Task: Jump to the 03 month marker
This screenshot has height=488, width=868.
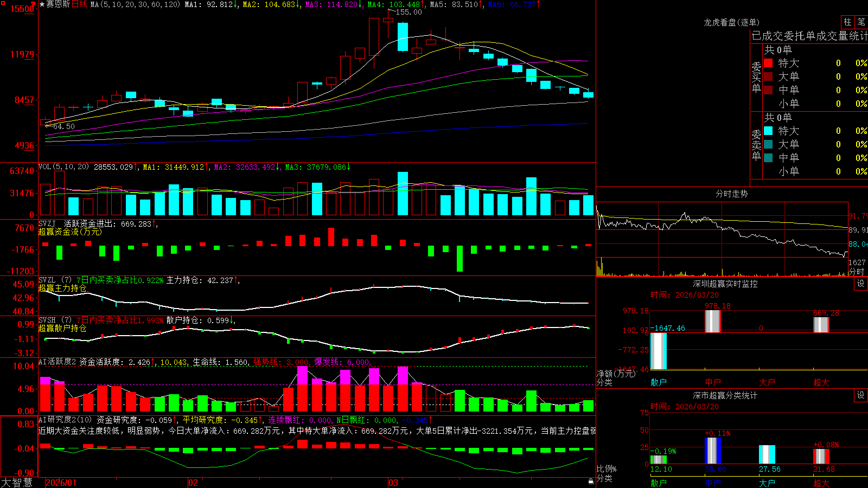Action: (x=393, y=483)
